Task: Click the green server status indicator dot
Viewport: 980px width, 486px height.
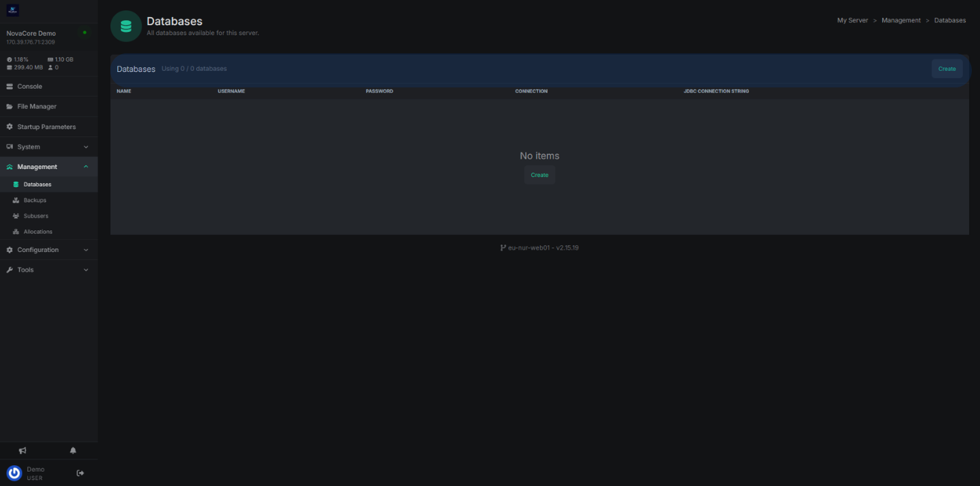Action: (84, 33)
